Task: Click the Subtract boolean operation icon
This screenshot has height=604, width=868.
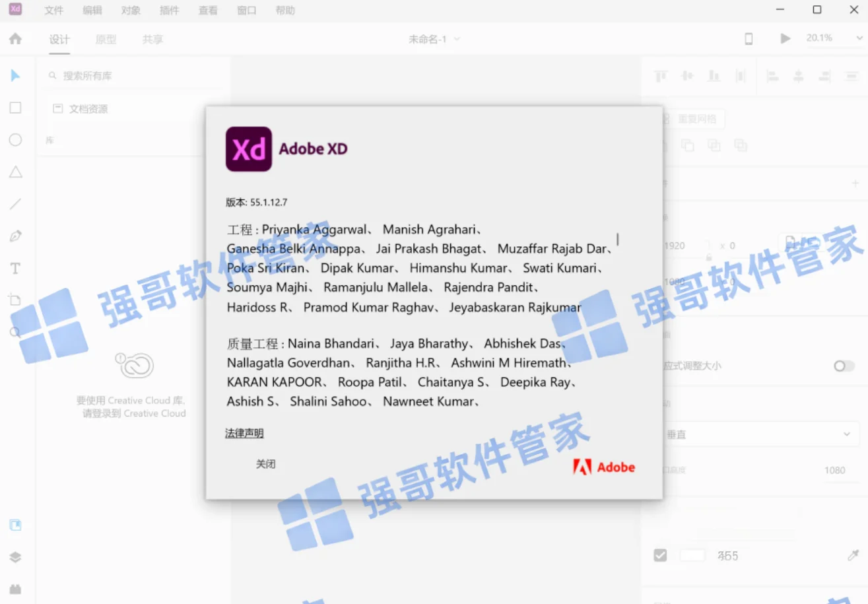Action: pyautogui.click(x=688, y=145)
